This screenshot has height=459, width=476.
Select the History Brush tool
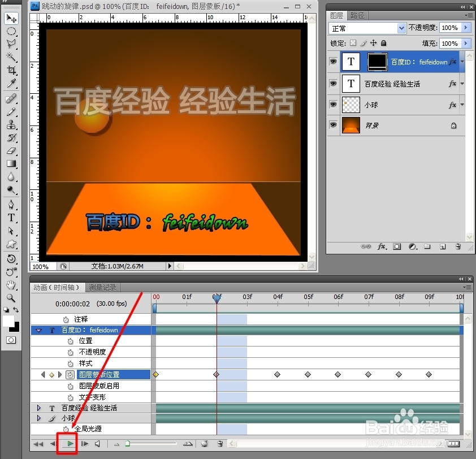pyautogui.click(x=11, y=138)
